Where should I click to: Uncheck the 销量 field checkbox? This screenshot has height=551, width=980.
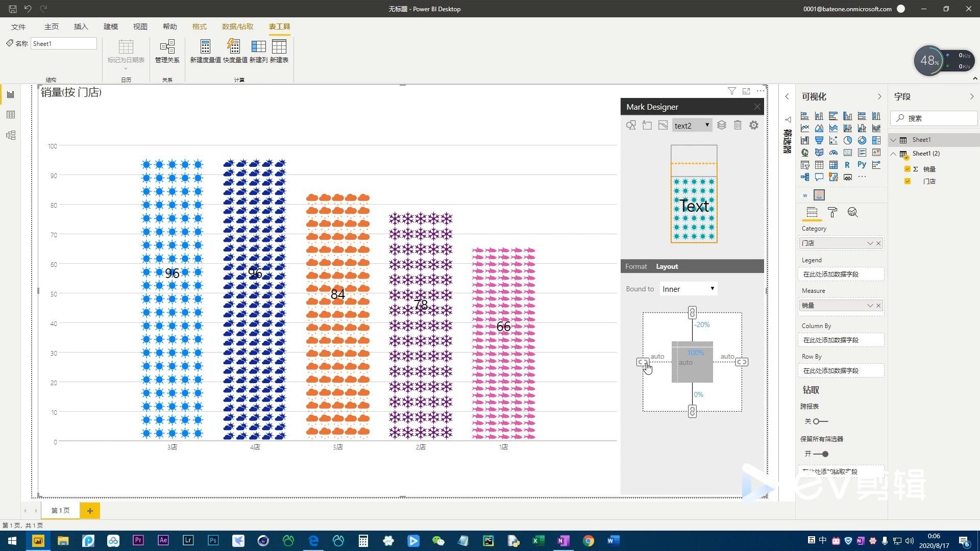pyautogui.click(x=907, y=169)
